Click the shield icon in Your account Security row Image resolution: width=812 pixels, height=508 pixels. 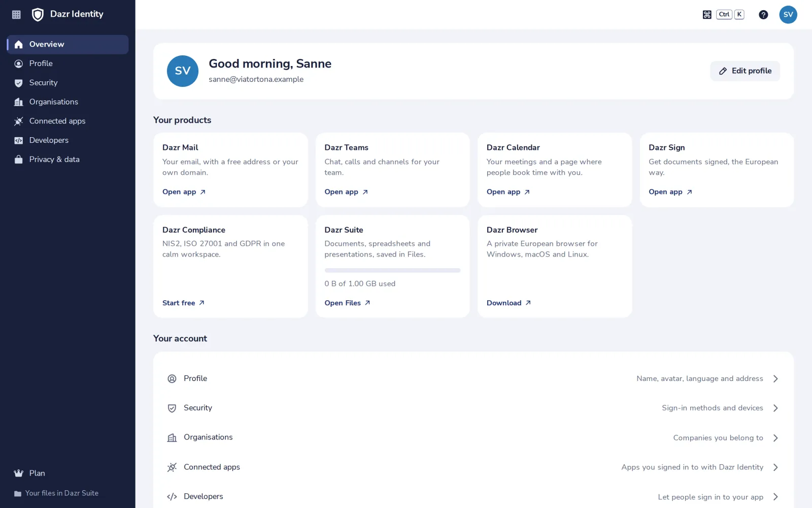[172, 408]
